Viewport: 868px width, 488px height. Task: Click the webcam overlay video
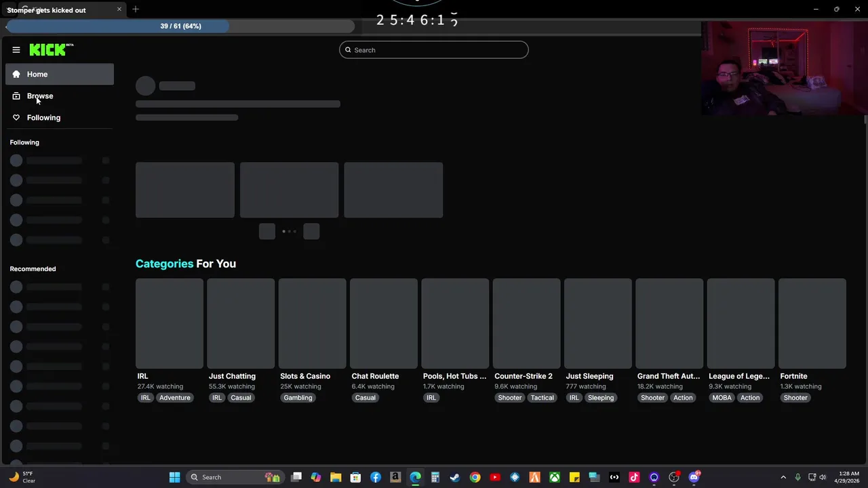point(785,68)
